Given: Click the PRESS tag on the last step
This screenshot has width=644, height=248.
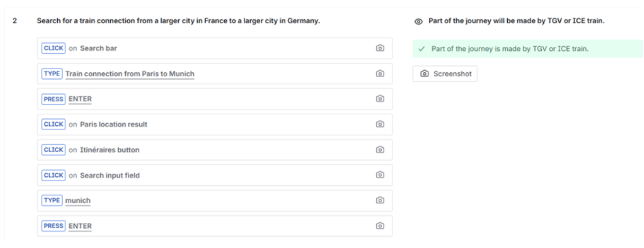Looking at the screenshot, I should coord(54,226).
